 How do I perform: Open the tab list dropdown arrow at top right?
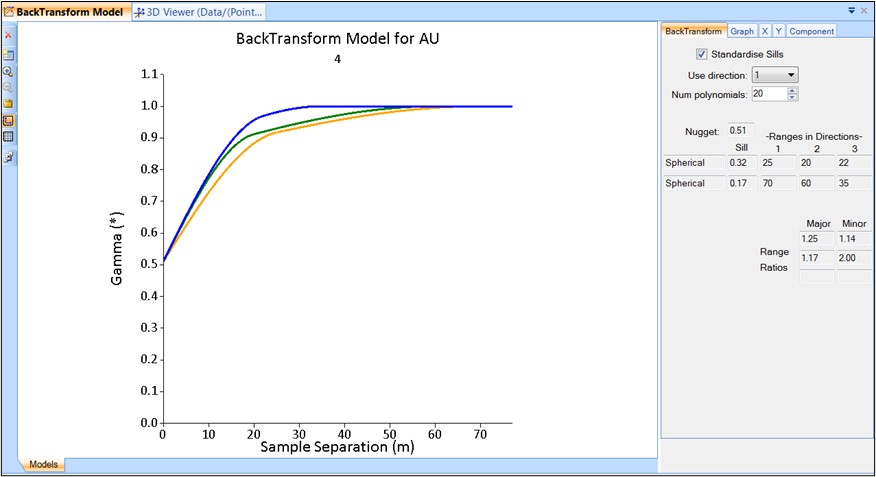coord(850,10)
